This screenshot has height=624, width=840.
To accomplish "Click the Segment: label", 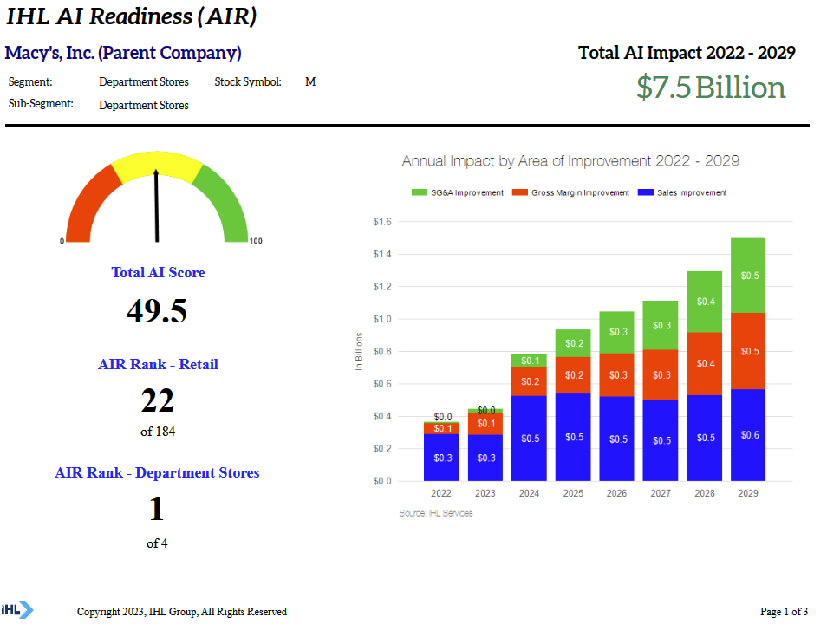I will pos(30,82).
